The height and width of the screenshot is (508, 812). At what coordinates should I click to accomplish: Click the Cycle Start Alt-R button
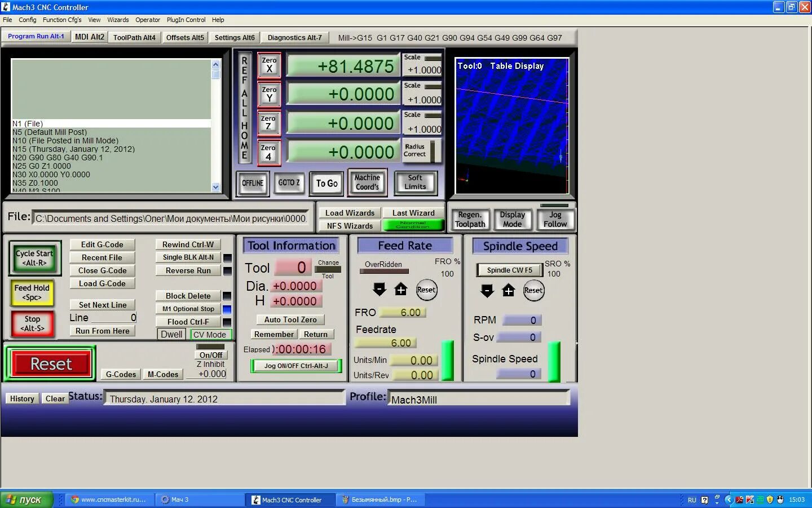[x=34, y=258]
